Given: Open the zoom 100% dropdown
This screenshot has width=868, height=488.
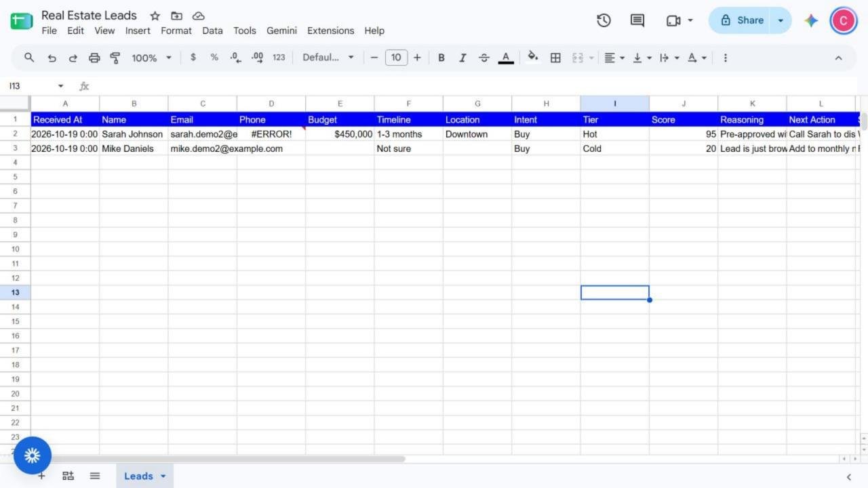Looking at the screenshot, I should [151, 58].
